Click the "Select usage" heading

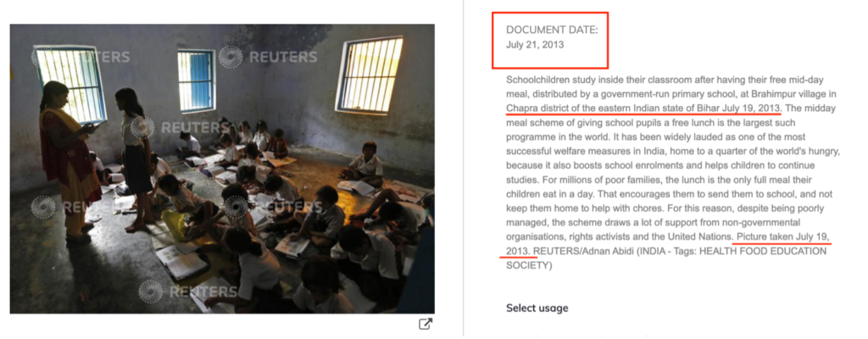coord(537,308)
